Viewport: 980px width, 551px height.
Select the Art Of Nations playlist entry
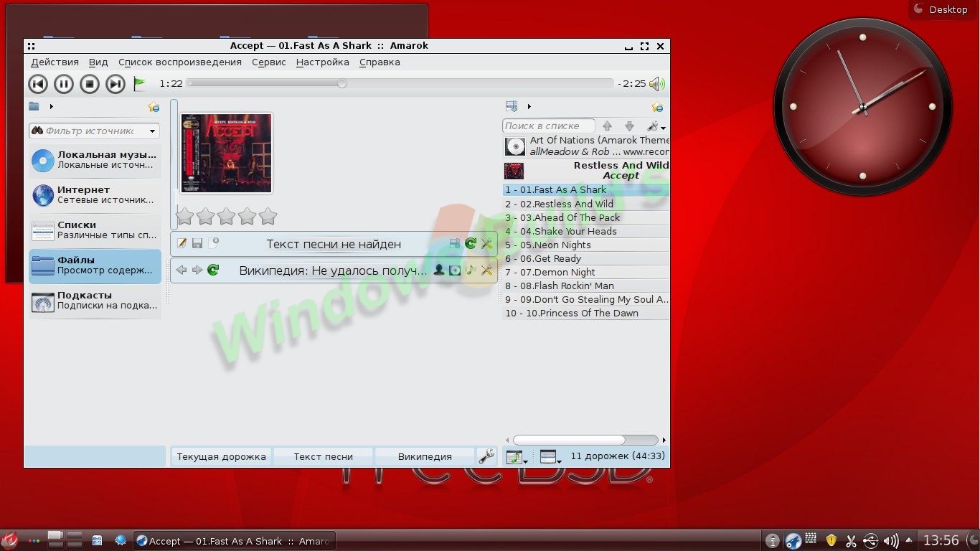pyautogui.click(x=586, y=146)
